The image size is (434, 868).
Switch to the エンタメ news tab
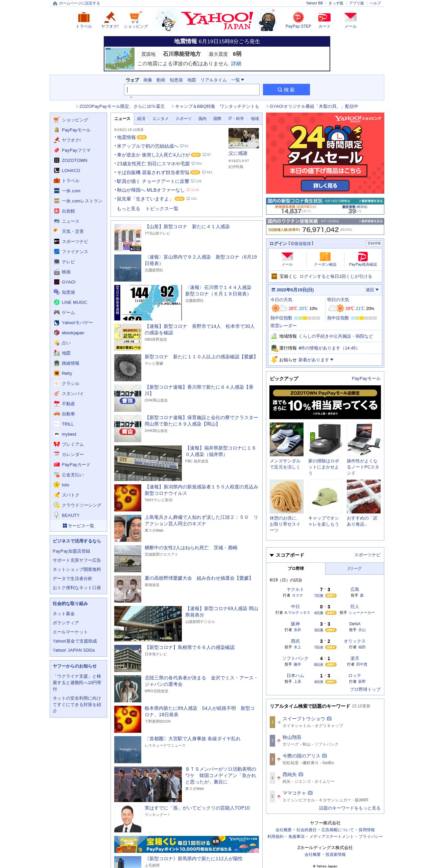tap(160, 119)
